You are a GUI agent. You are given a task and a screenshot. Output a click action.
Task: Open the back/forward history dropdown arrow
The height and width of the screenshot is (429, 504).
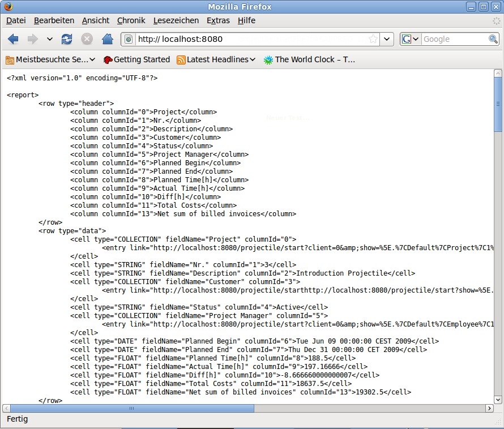[x=49, y=39]
